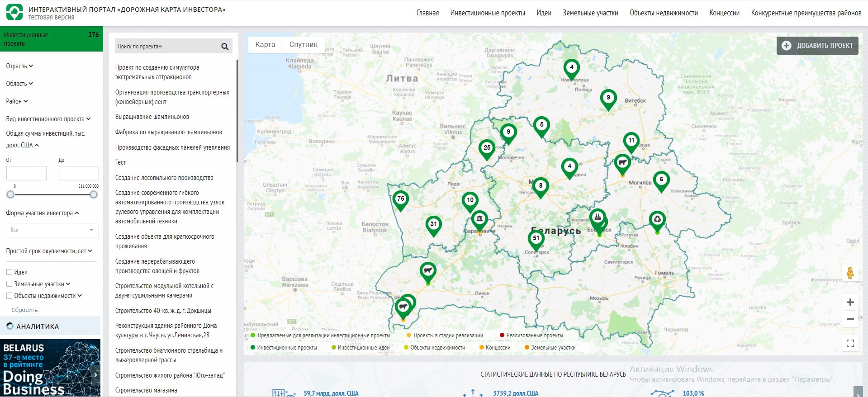Toggle fullscreen map view
The width and height of the screenshot is (868, 397).
pyautogui.click(x=850, y=344)
